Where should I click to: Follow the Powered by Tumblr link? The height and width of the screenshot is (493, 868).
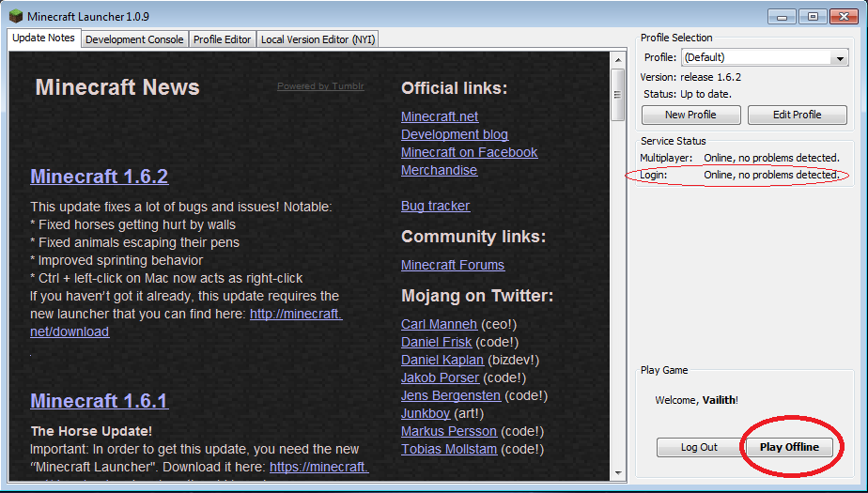coord(320,86)
